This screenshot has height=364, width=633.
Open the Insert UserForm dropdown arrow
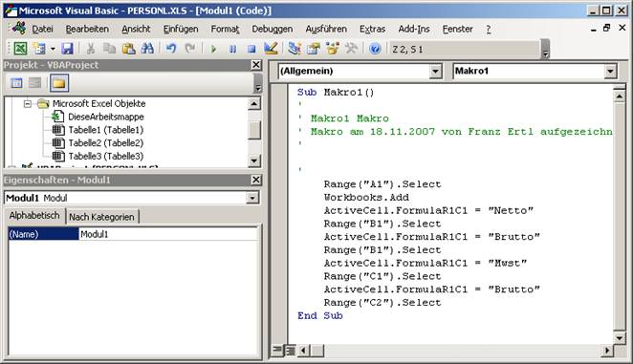point(53,49)
